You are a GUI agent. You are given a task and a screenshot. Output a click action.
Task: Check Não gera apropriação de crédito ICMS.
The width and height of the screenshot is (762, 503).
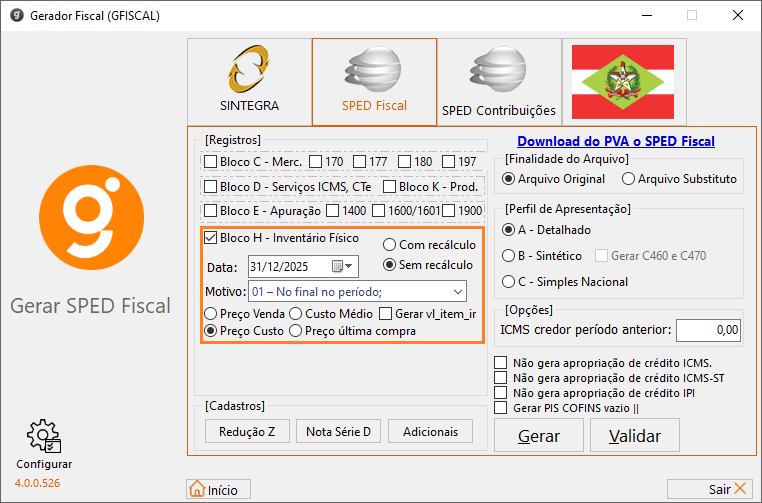501,363
